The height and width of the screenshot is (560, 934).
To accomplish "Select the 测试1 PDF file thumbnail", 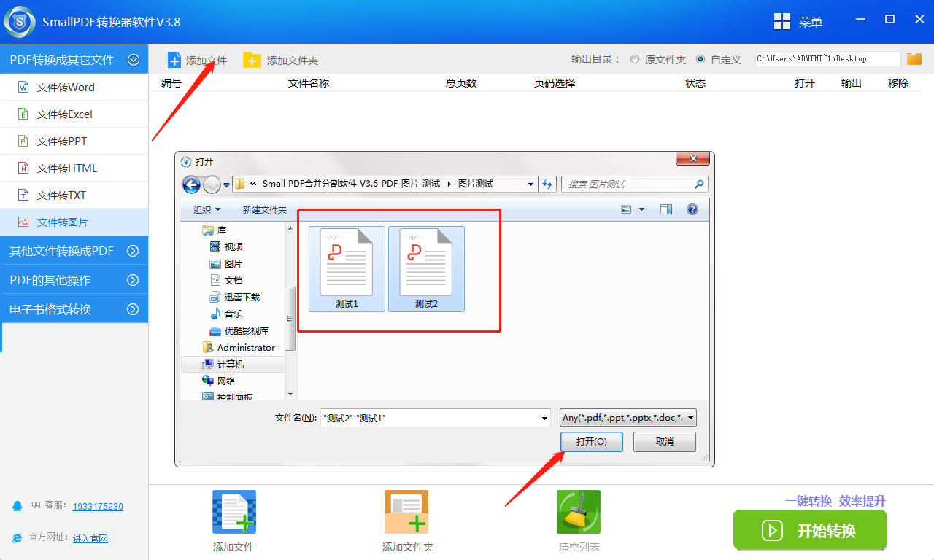I will point(347,269).
